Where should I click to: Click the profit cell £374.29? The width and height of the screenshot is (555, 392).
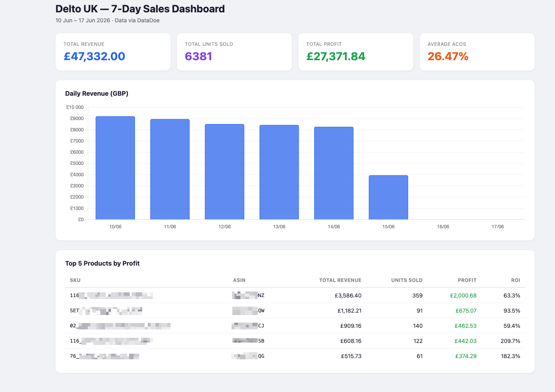point(466,356)
